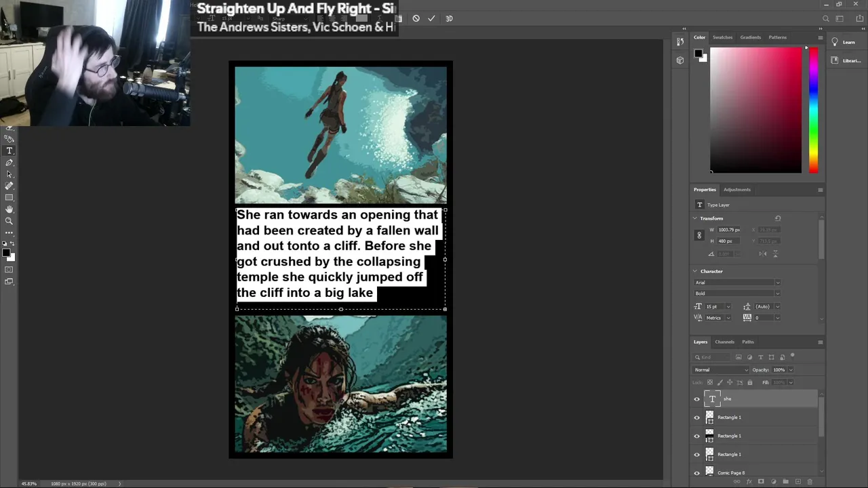
Task: Open the Libraries panel
Action: (846, 60)
